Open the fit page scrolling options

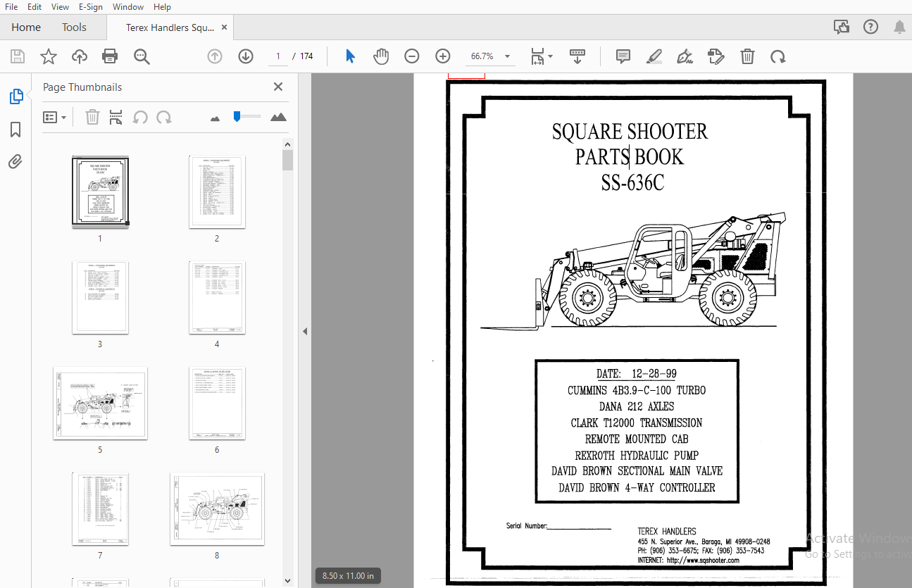click(541, 56)
